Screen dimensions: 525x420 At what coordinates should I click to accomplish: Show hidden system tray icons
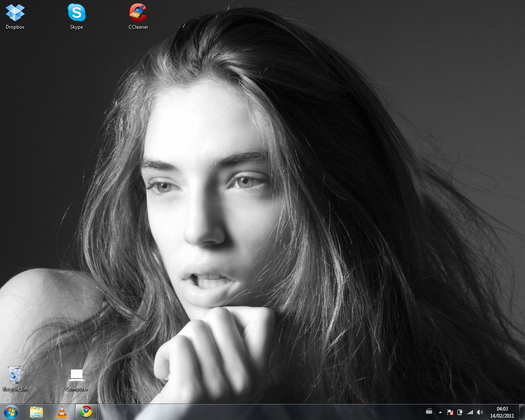[x=440, y=412]
